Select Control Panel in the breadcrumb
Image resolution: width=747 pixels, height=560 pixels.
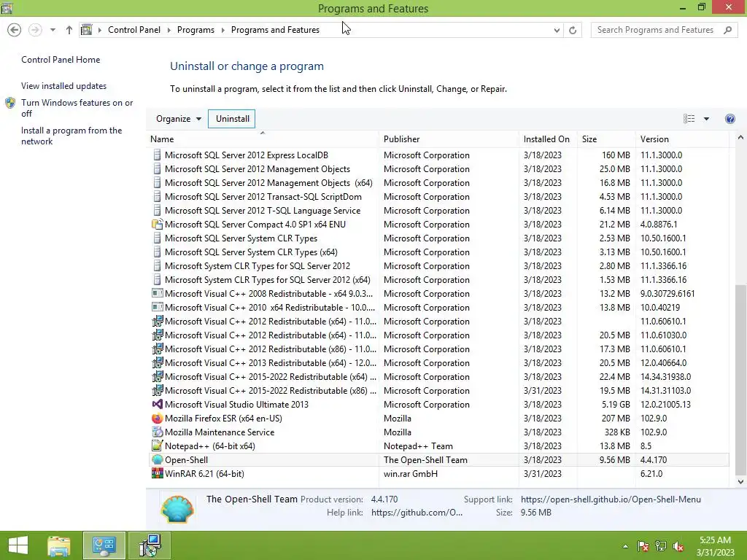click(134, 30)
